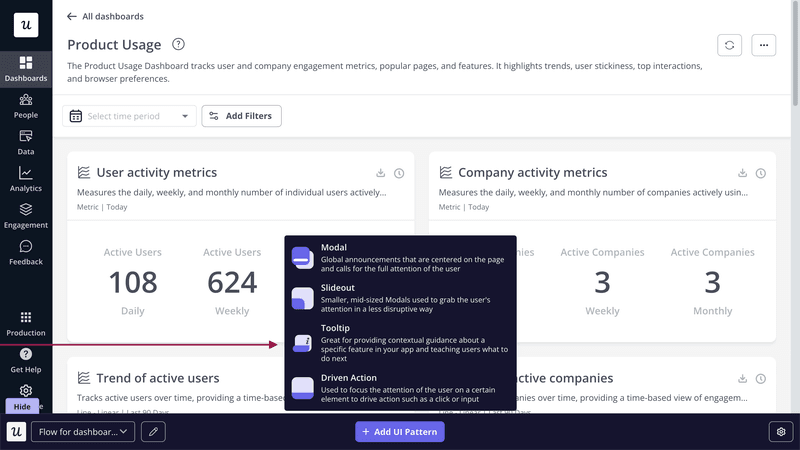This screenshot has height=450, width=800.
Task: Open the Engagement section
Action: click(x=25, y=216)
